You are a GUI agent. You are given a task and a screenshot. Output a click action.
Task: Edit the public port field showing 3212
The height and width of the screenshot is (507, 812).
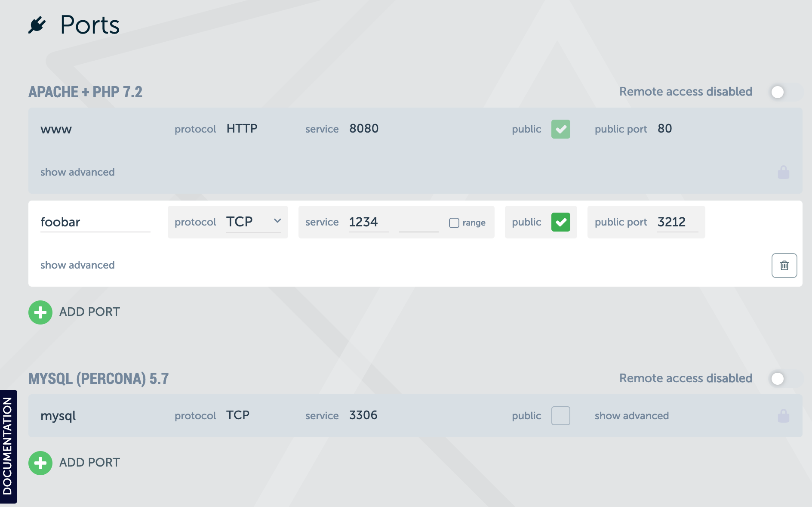677,222
